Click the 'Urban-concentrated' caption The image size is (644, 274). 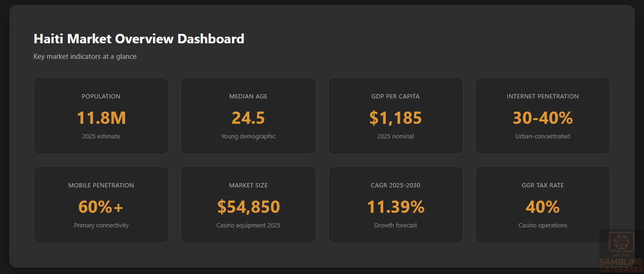click(543, 137)
